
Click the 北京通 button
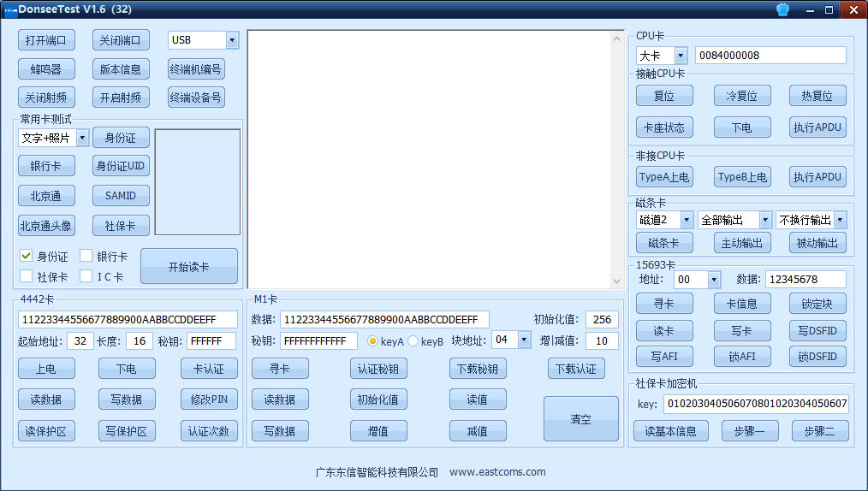point(46,196)
